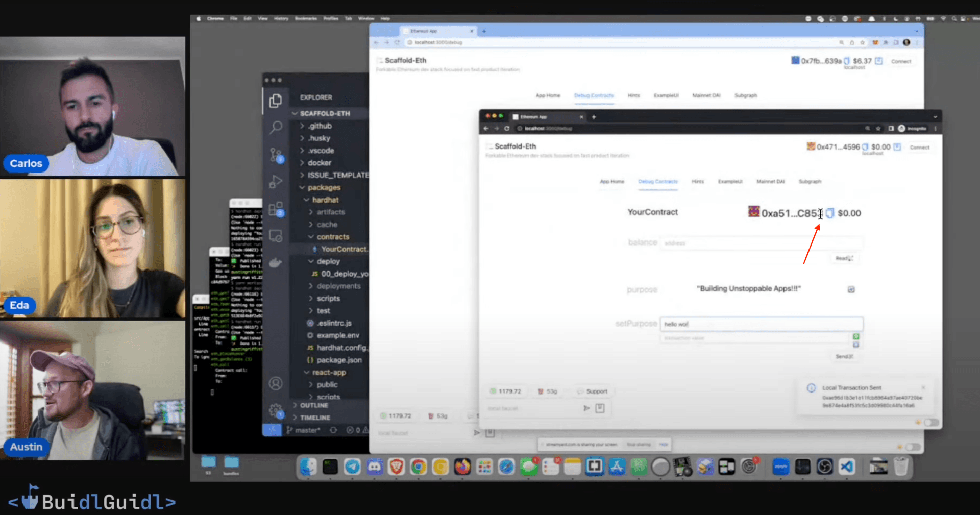Open Accounts icon in VS Code

(276, 383)
